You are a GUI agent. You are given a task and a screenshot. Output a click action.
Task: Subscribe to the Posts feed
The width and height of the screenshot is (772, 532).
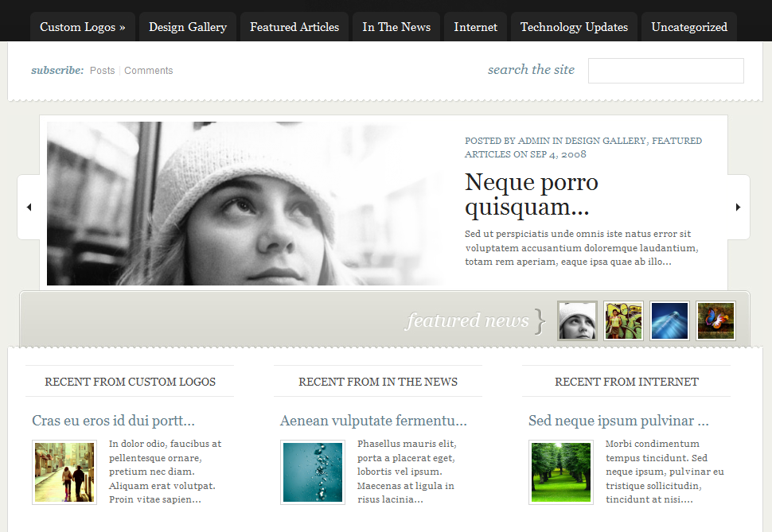point(102,70)
